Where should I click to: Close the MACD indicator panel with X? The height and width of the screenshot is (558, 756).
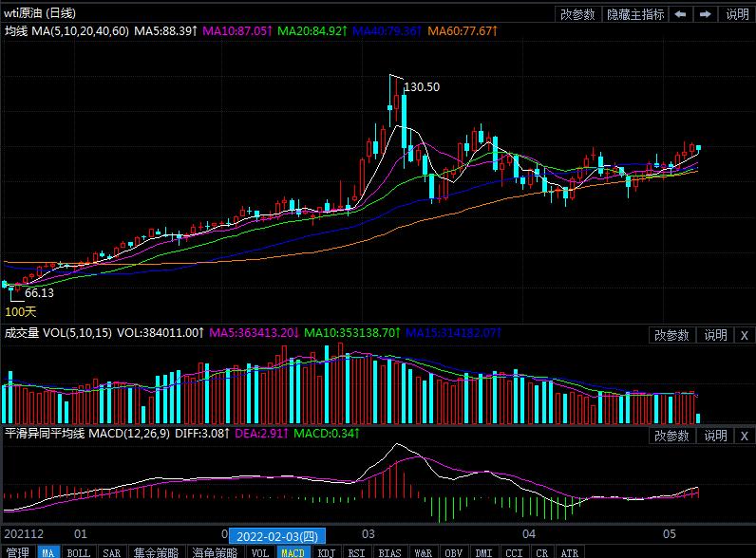[x=744, y=436]
